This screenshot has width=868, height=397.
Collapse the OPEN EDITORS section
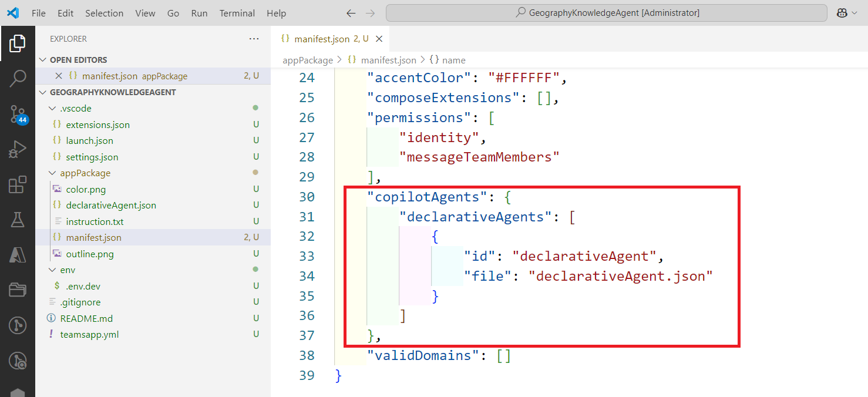click(42, 60)
